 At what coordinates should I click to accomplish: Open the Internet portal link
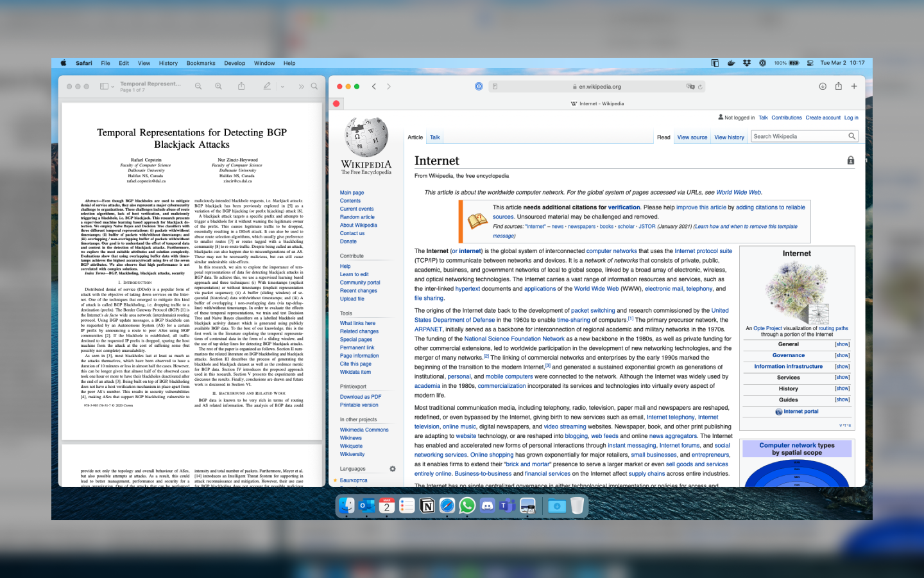pos(801,412)
